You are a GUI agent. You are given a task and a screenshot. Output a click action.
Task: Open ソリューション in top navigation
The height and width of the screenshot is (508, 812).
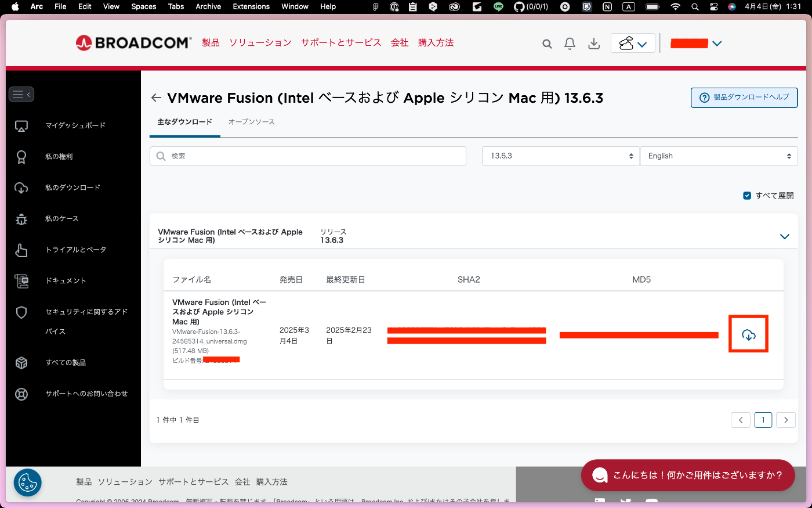[x=260, y=43]
